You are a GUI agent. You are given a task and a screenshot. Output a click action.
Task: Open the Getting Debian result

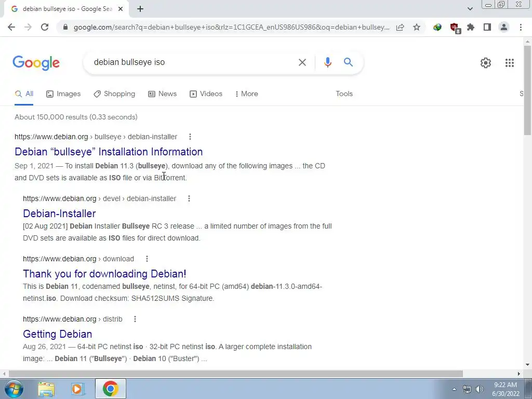pos(57,334)
